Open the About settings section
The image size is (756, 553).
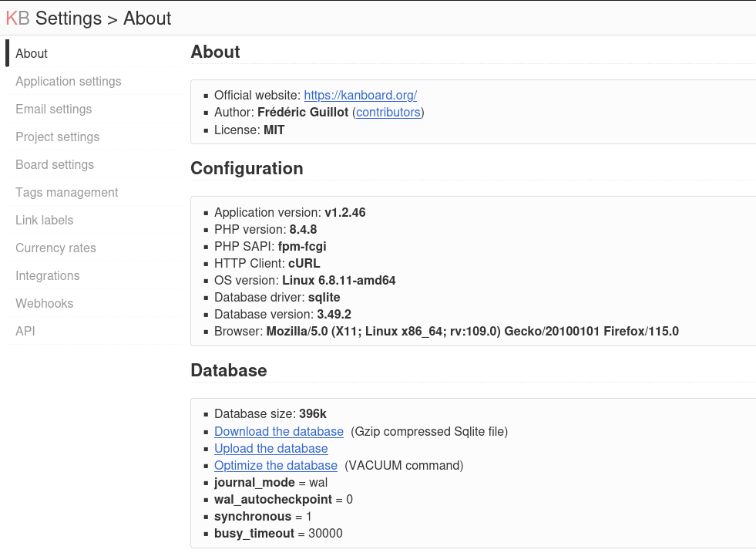(x=32, y=53)
